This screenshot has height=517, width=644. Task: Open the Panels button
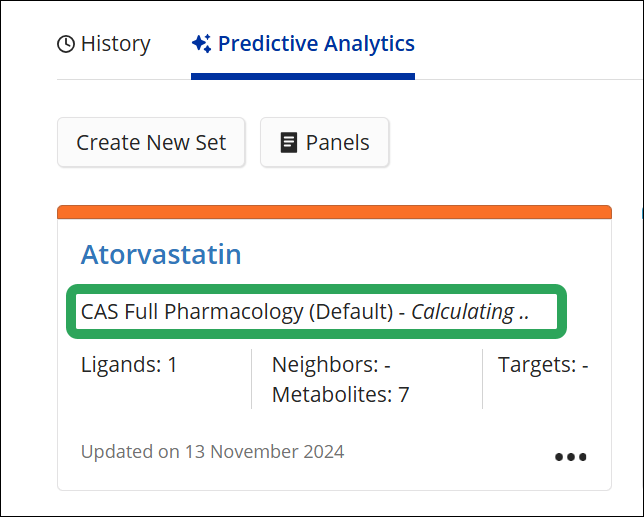click(324, 143)
